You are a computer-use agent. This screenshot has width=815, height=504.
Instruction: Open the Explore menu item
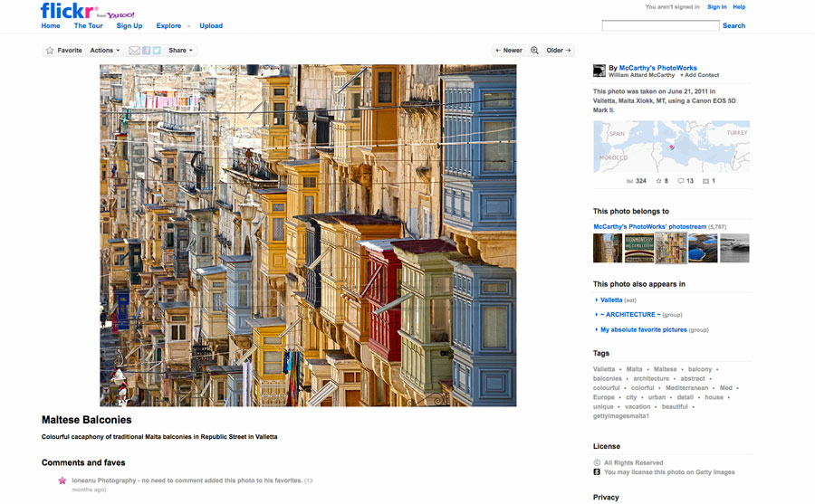pyautogui.click(x=169, y=25)
